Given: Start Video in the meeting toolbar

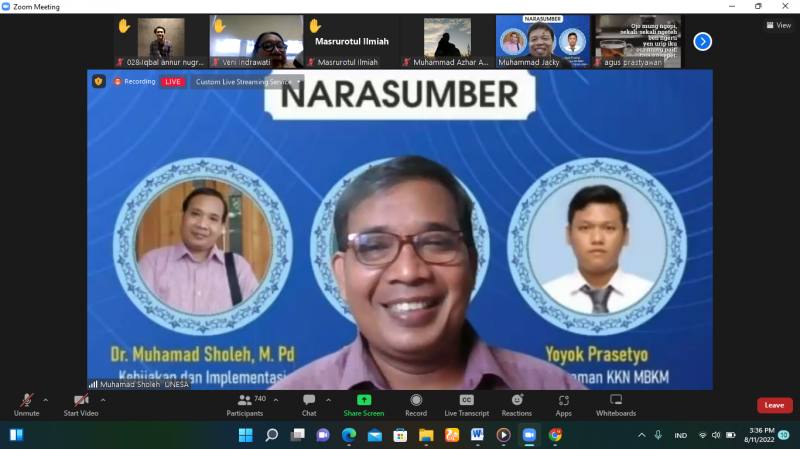Looking at the screenshot, I should point(81,405).
